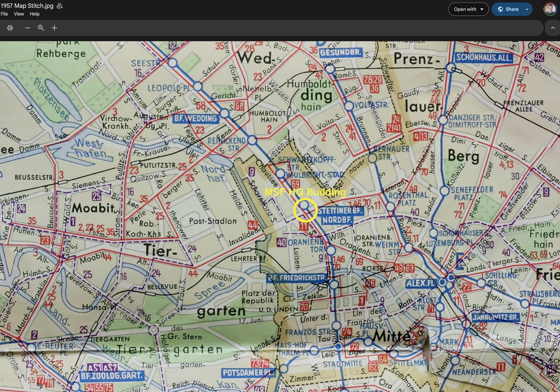560x392 pixels.
Task: Click the Share button
Action: point(507,9)
